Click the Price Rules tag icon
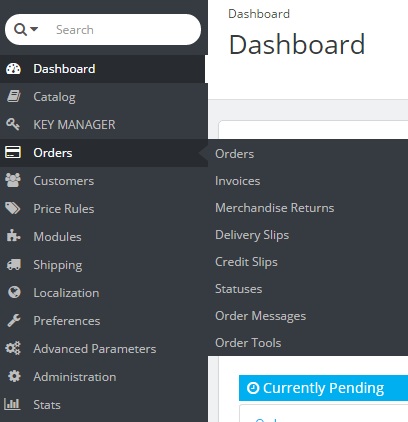This screenshot has height=422, width=408. click(x=13, y=208)
